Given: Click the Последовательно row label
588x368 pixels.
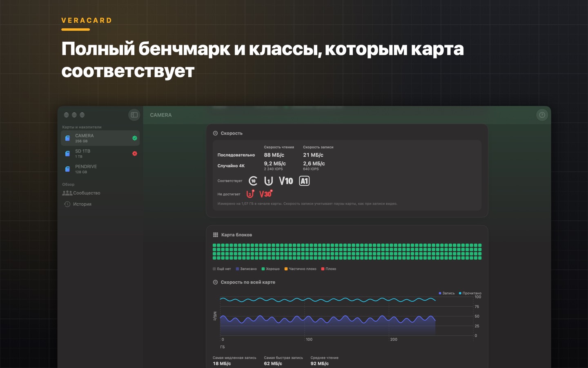Looking at the screenshot, I should tap(236, 155).
